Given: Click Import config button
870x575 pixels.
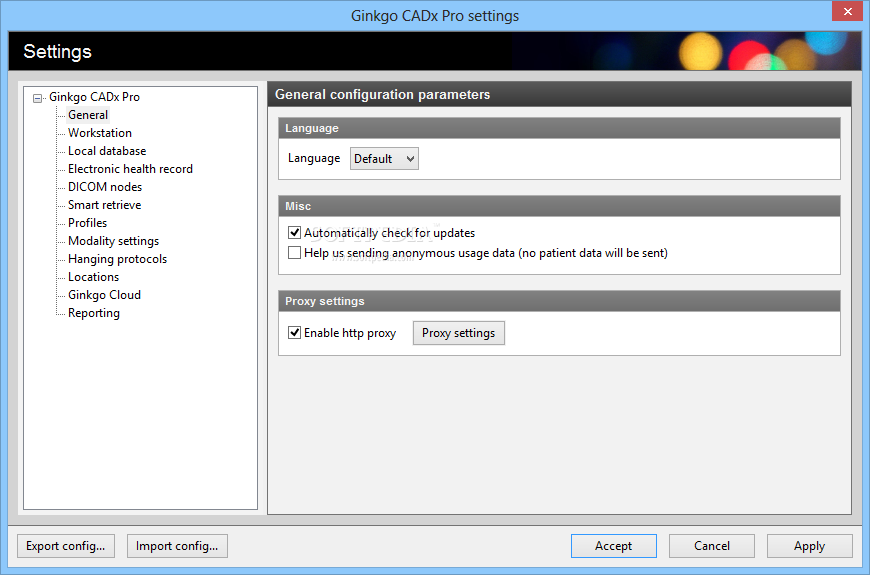Looking at the screenshot, I should point(177,546).
